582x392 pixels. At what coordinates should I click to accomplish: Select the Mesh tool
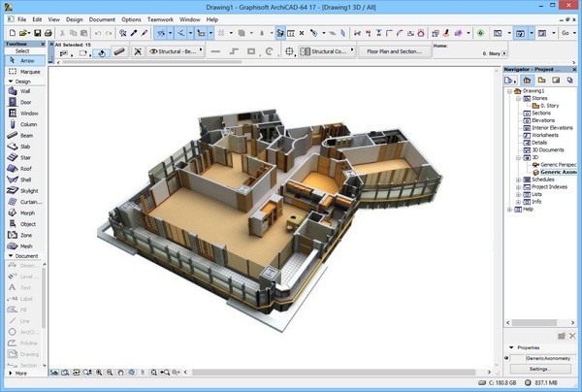coord(24,246)
